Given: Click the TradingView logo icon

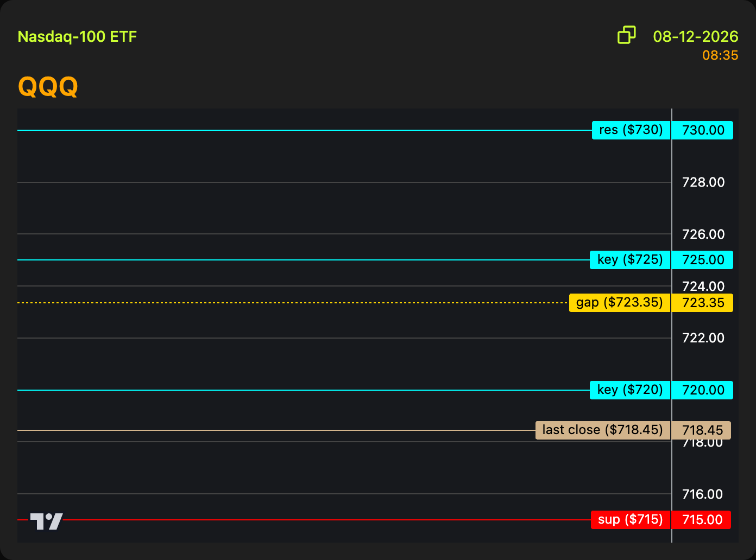Looking at the screenshot, I should pos(47,521).
